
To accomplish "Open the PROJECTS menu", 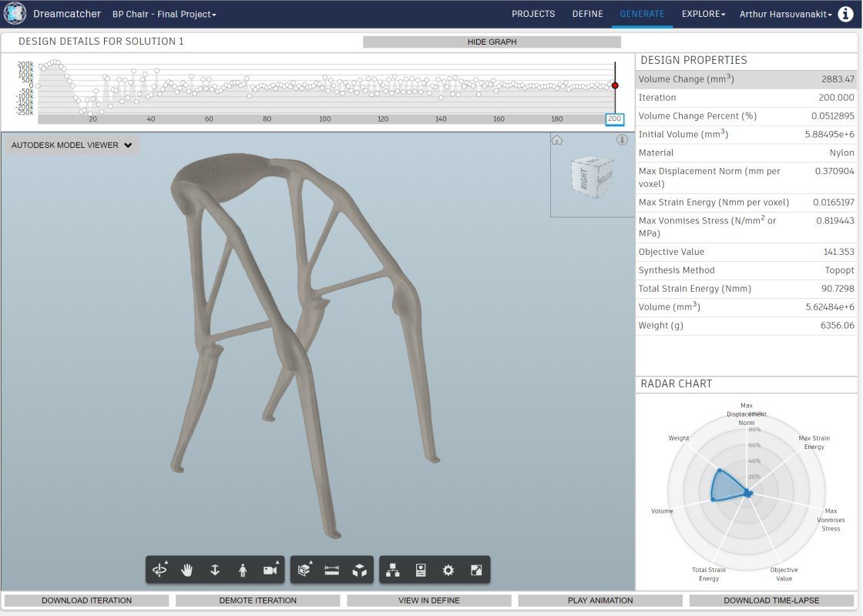I will pyautogui.click(x=533, y=13).
